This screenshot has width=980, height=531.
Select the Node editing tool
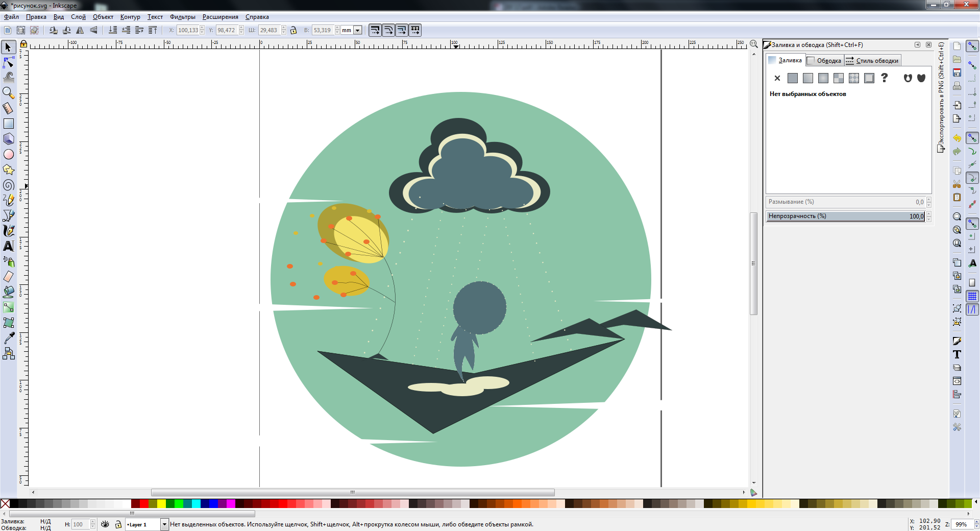8,62
